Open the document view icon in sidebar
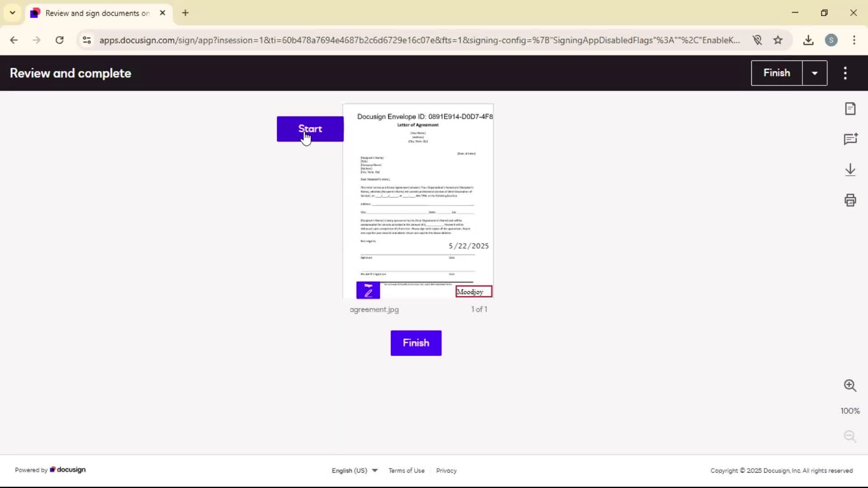The width and height of the screenshot is (868, 488). [x=850, y=109]
